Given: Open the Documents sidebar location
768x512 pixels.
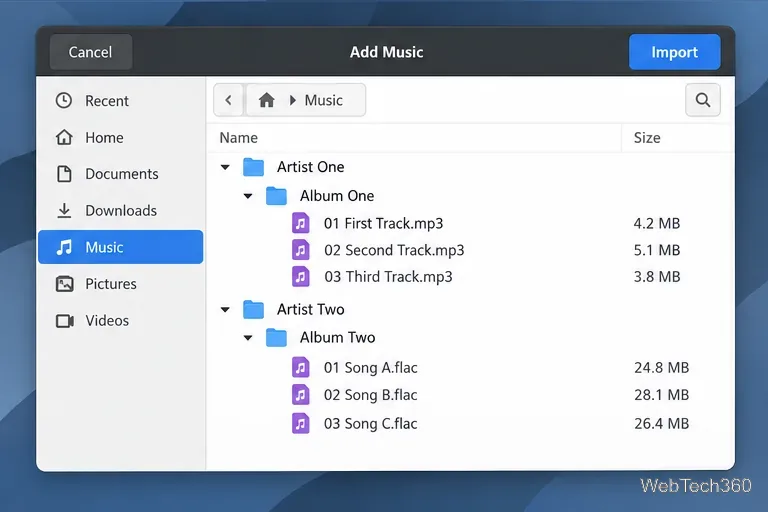Looking at the screenshot, I should coord(120,174).
